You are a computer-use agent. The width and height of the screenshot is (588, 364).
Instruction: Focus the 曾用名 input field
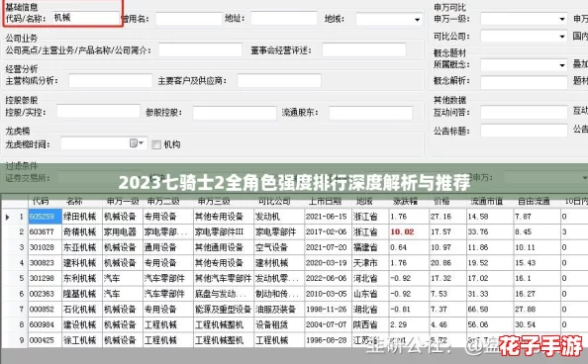(189, 19)
